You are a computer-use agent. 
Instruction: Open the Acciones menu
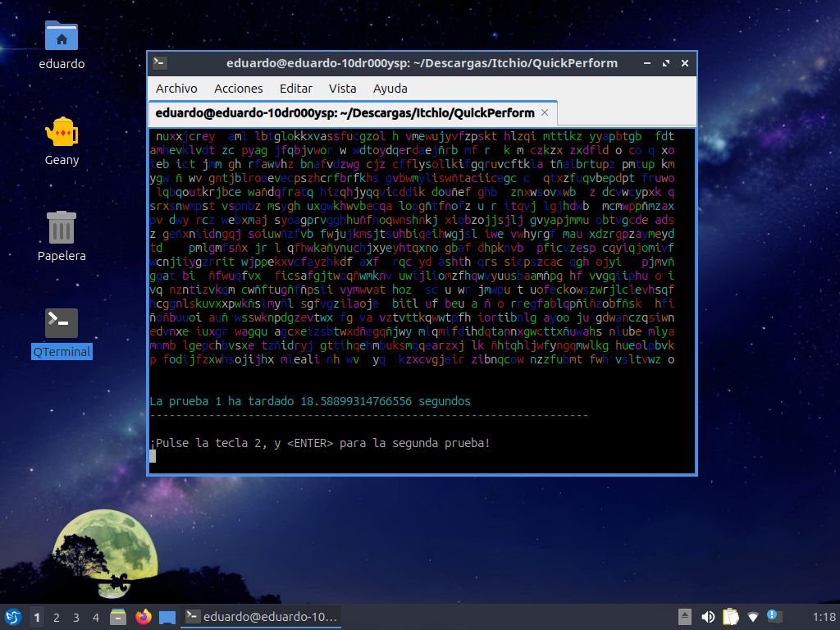coord(239,89)
